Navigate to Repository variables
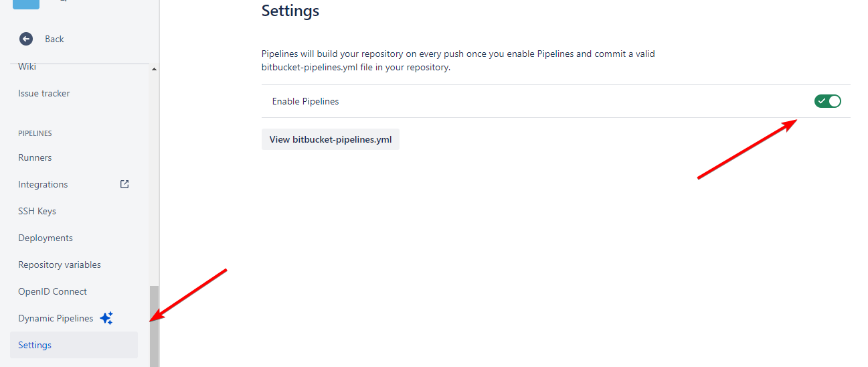868x367 pixels. tap(60, 265)
